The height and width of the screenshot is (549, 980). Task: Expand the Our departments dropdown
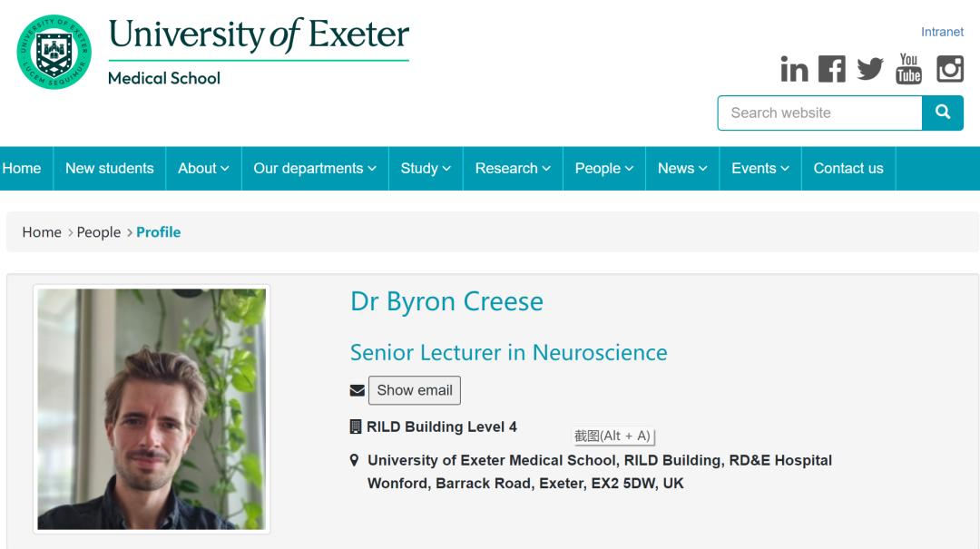coord(314,169)
